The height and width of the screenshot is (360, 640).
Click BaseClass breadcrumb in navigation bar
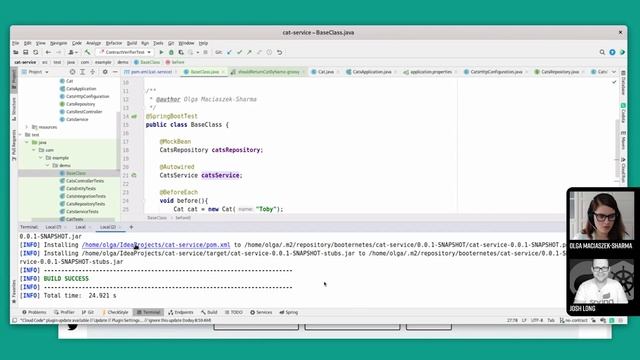coord(147,62)
